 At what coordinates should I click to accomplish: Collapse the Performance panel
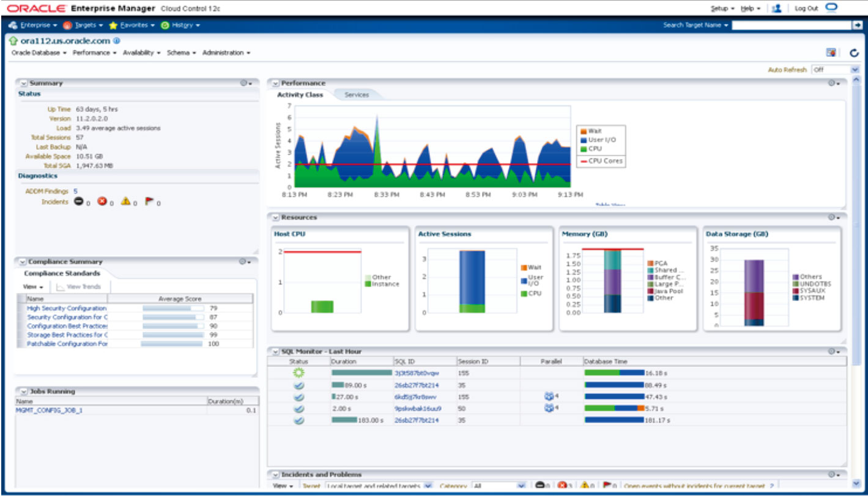pyautogui.click(x=275, y=83)
